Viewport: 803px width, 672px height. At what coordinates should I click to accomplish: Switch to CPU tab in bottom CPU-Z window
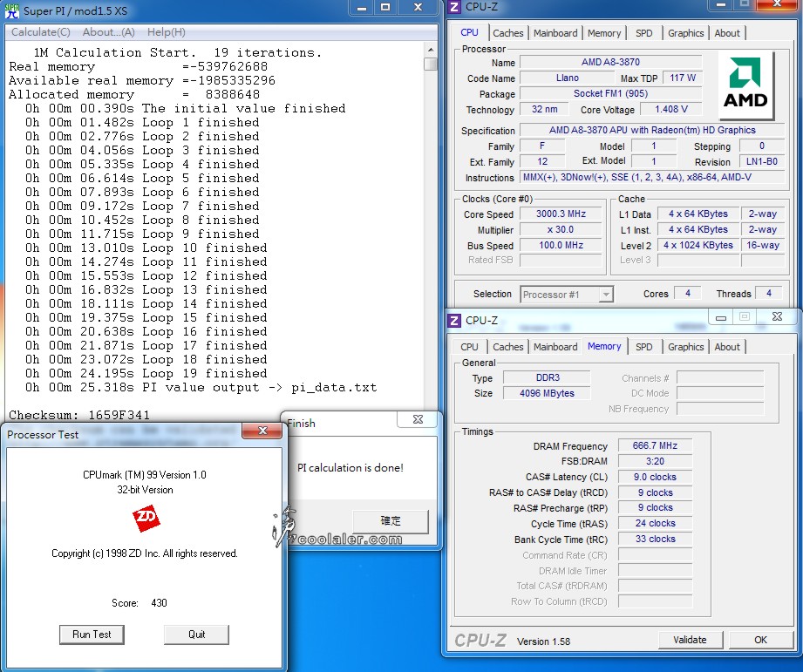click(469, 347)
